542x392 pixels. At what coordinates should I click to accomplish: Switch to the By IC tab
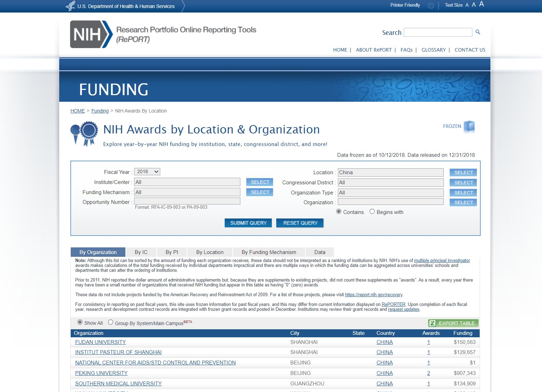click(141, 252)
